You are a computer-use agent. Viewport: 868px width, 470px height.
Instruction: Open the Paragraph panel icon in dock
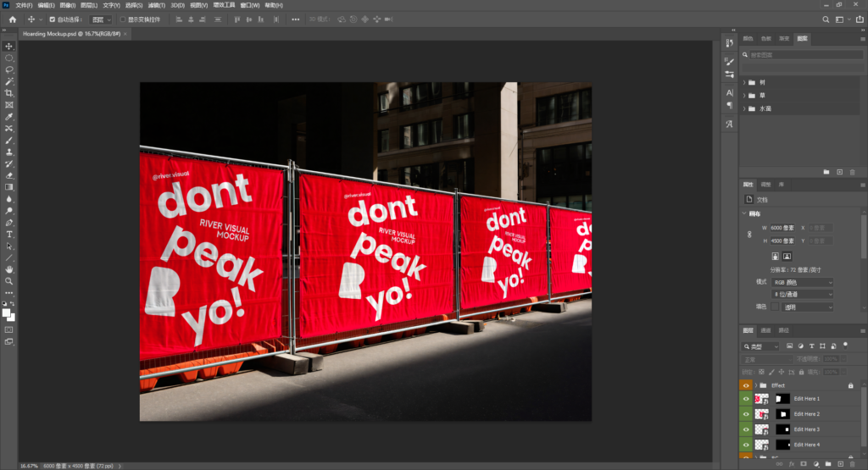coord(729,105)
